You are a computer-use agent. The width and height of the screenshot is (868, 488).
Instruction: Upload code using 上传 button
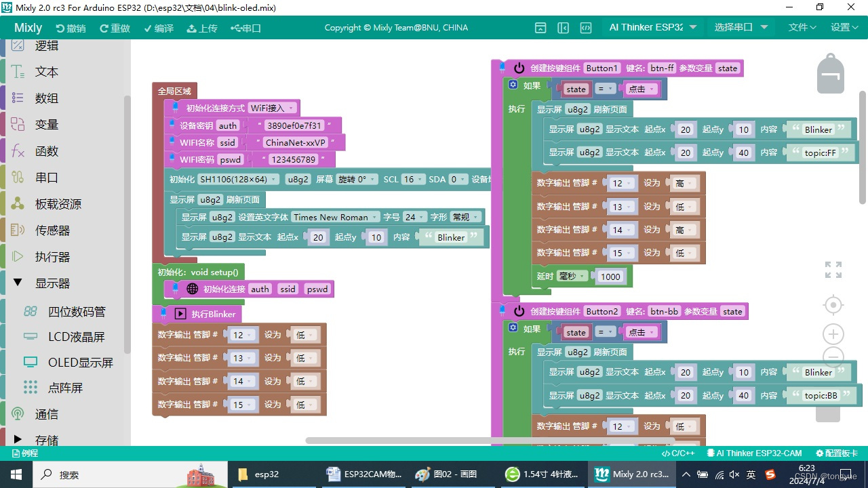coord(202,28)
